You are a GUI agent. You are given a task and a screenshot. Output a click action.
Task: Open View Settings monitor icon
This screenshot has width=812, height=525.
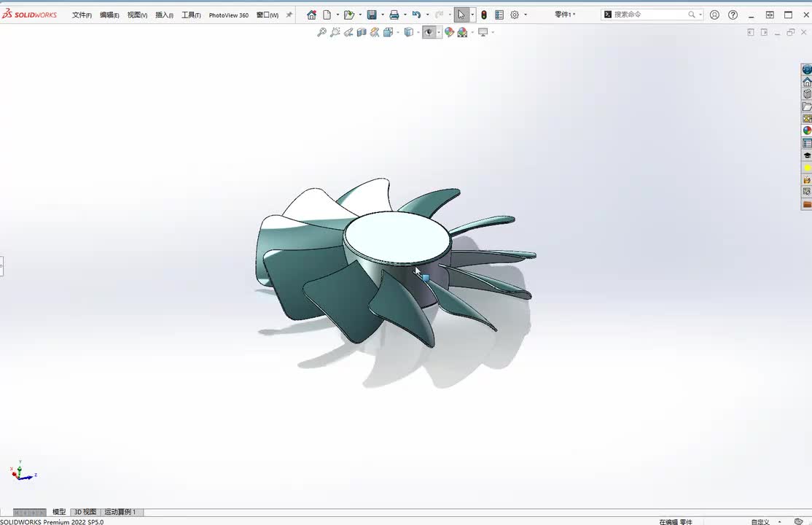pyautogui.click(x=483, y=32)
